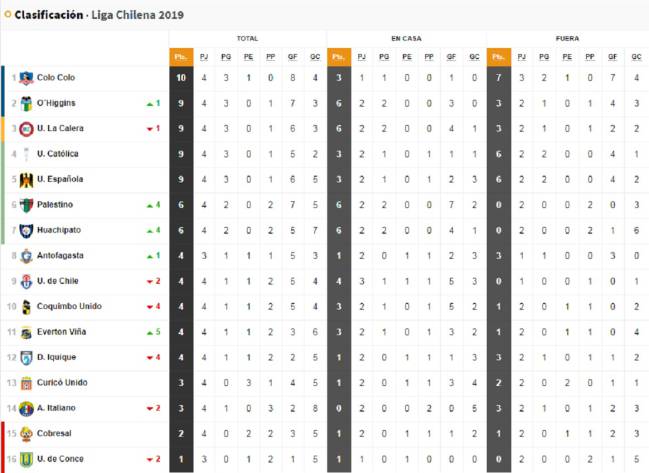The width and height of the screenshot is (649, 473).
Task: Open the Antofagasta team link
Action: click(60, 255)
